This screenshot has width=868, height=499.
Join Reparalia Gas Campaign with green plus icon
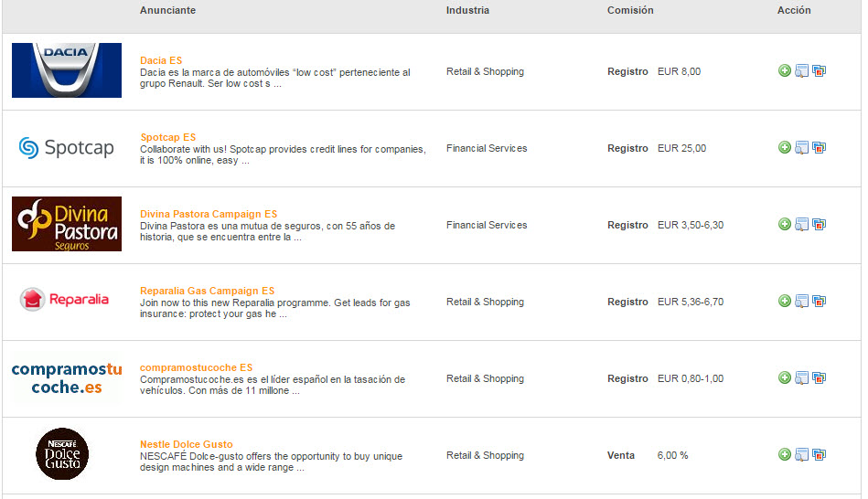pyautogui.click(x=785, y=301)
